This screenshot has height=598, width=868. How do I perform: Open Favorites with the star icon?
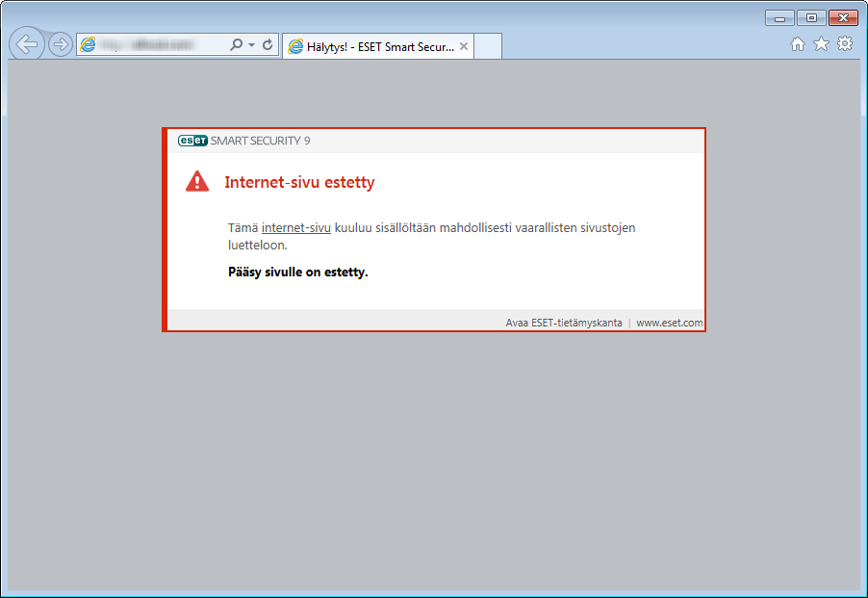pos(822,43)
